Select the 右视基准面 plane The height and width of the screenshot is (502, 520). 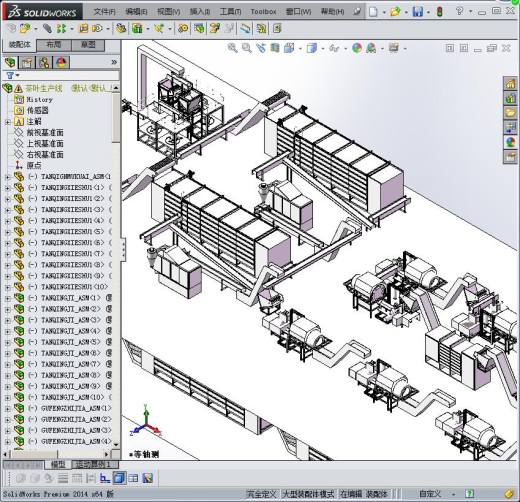[45, 155]
